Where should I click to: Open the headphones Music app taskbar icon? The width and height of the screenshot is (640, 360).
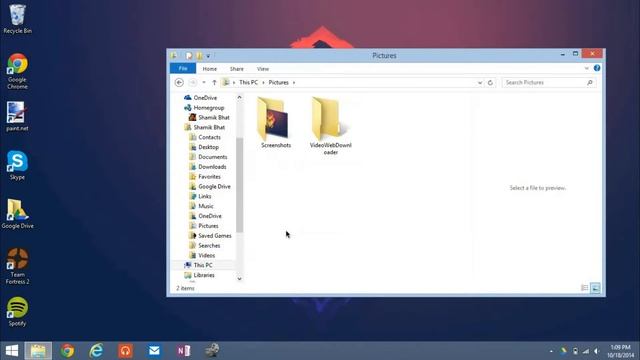click(125, 351)
